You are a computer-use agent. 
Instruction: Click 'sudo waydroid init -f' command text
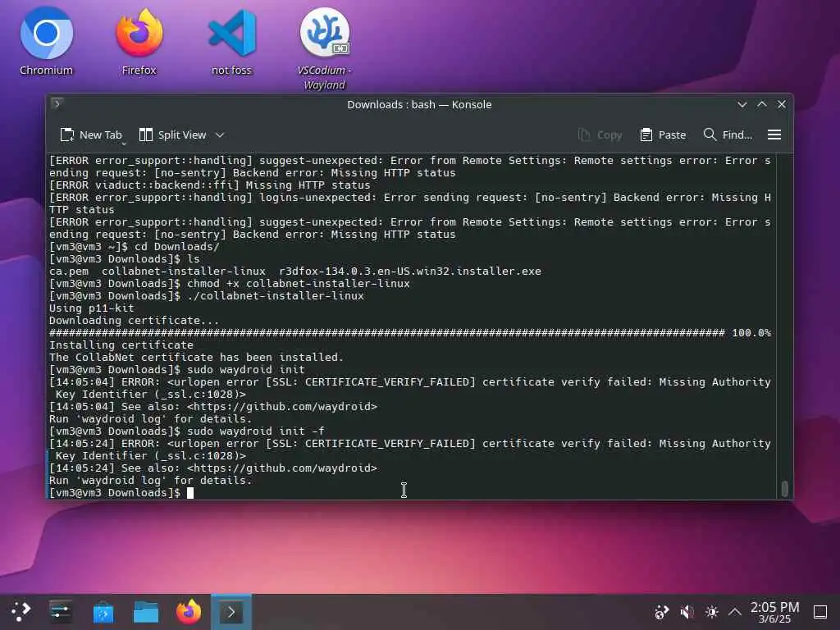click(256, 431)
